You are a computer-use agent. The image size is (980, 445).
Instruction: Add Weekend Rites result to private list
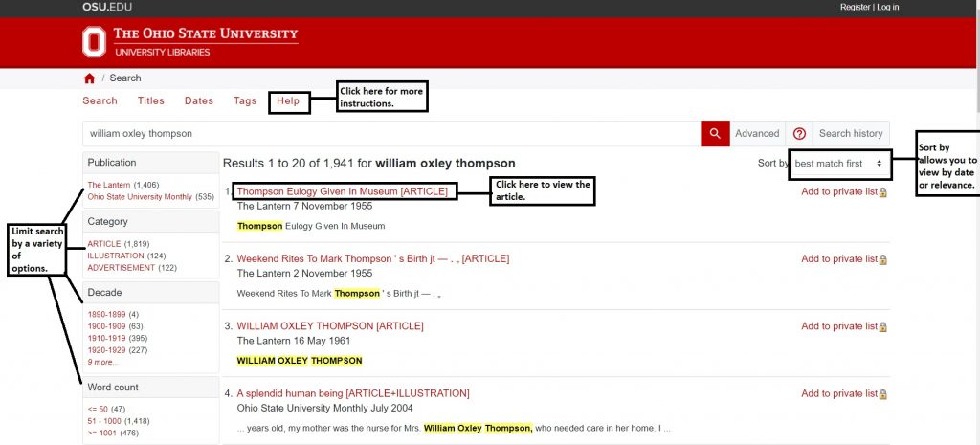839,258
